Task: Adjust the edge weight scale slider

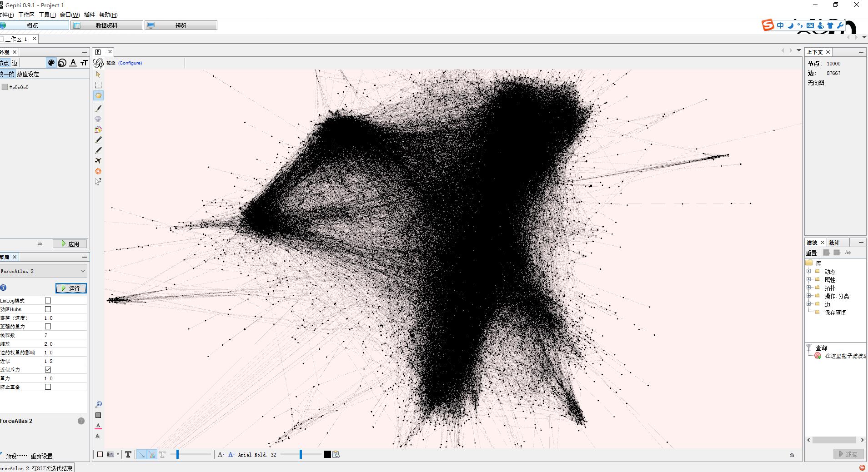Action: pyautogui.click(x=177, y=454)
